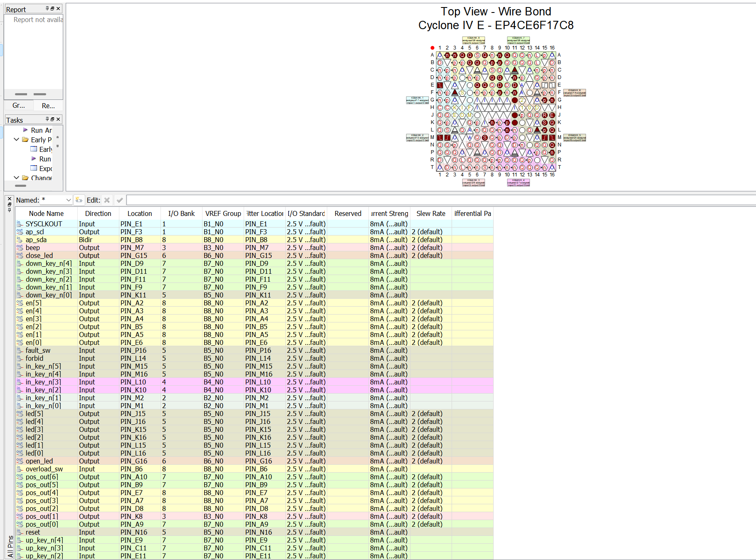
Task: Close the Report panel
Action: pyautogui.click(x=58, y=8)
